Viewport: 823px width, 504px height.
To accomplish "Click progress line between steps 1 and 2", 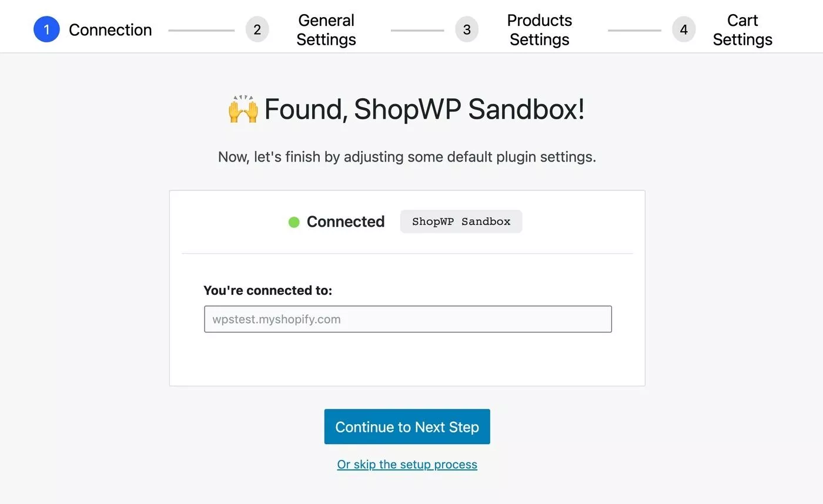I will pyautogui.click(x=201, y=30).
